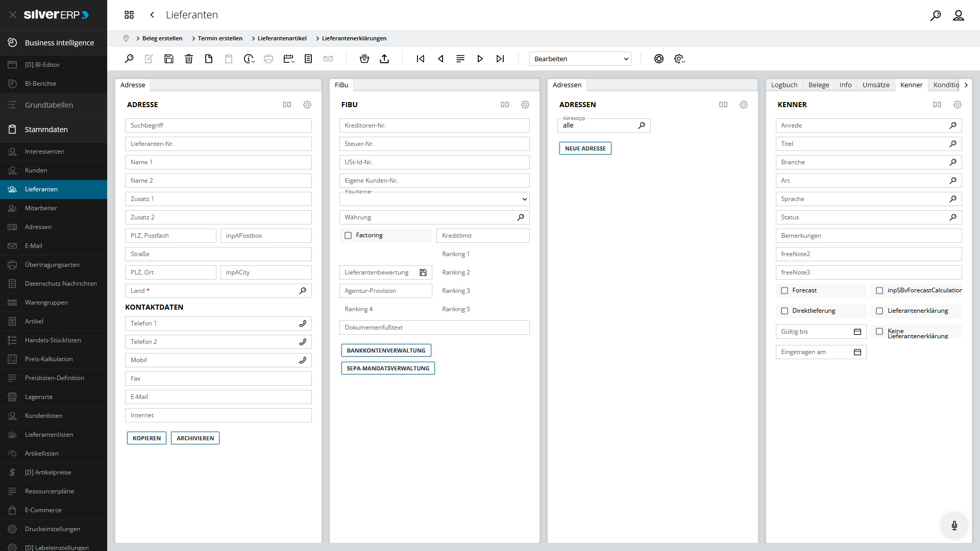This screenshot has height=551, width=980.
Task: Open Kunden in the sidebar menu
Action: click(36, 170)
